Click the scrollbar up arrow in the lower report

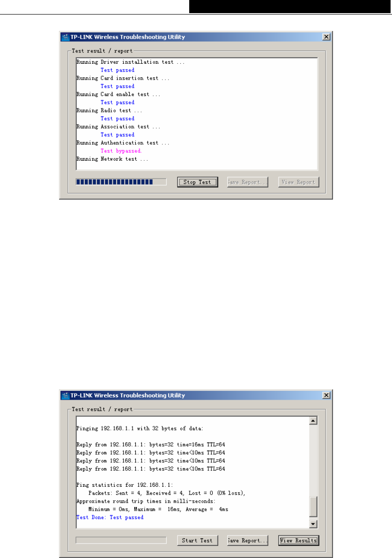click(x=313, y=421)
